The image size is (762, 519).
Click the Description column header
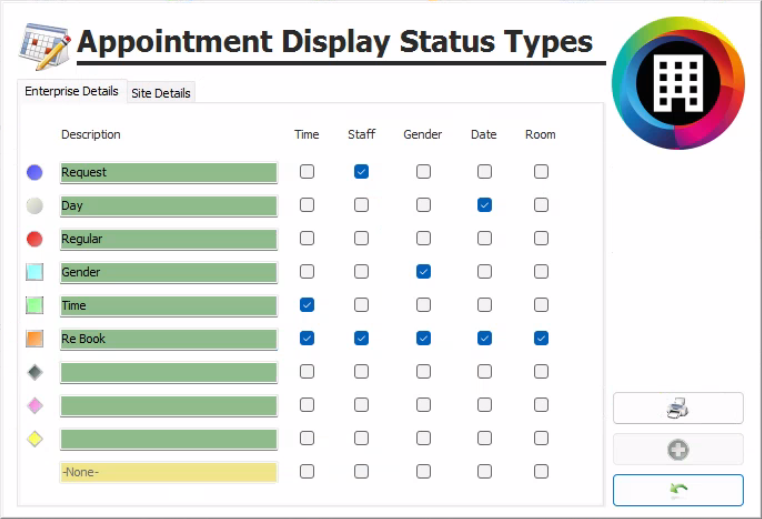91,135
